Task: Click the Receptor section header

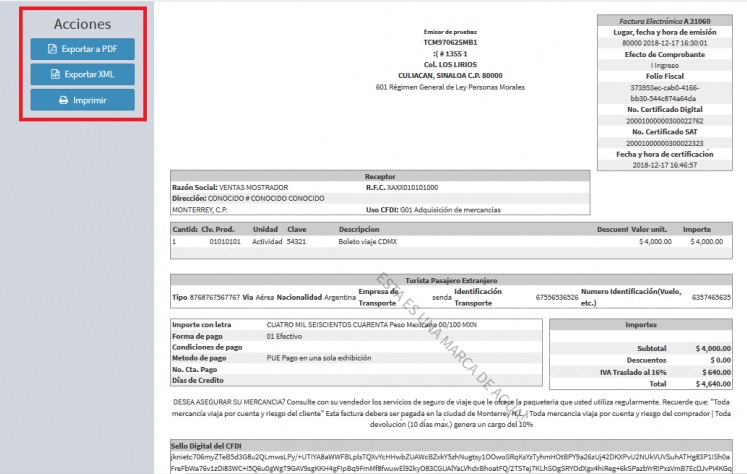Action: click(x=380, y=175)
